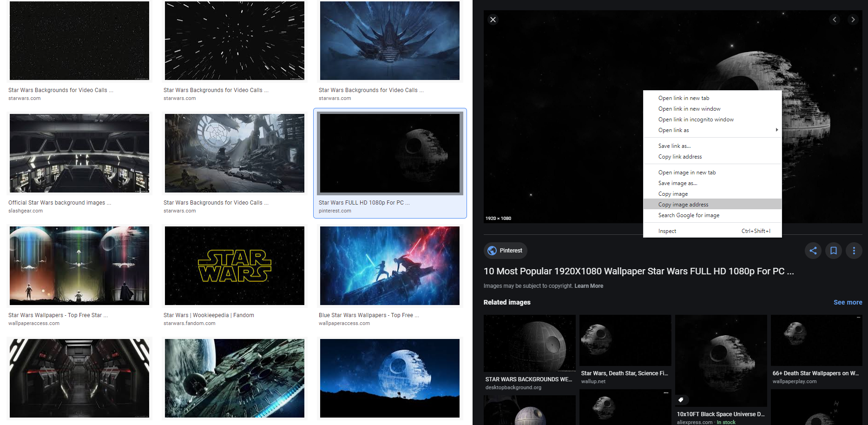Open 'STAR WARS BACKGROUNDS WE...' related image

(530, 343)
